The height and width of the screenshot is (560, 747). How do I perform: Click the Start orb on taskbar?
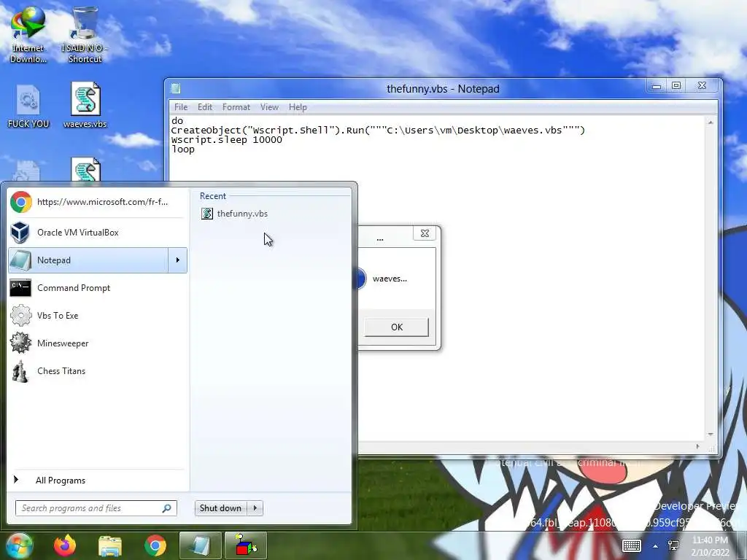click(18, 545)
